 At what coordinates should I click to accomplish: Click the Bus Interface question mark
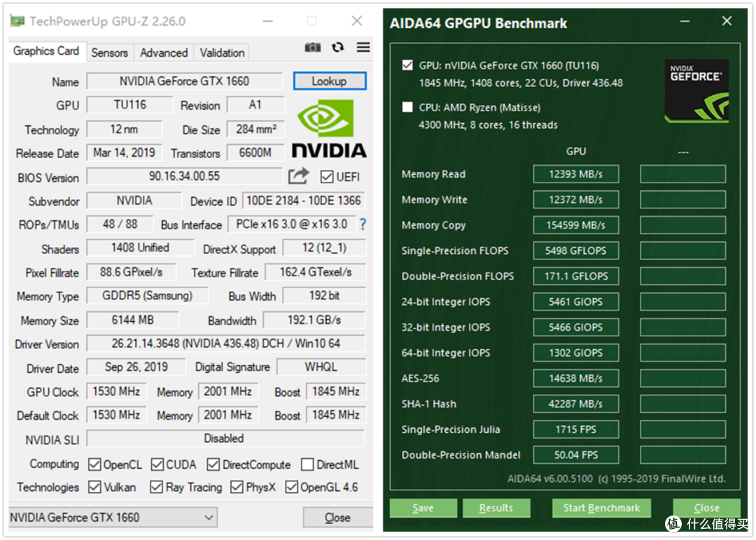tap(363, 224)
